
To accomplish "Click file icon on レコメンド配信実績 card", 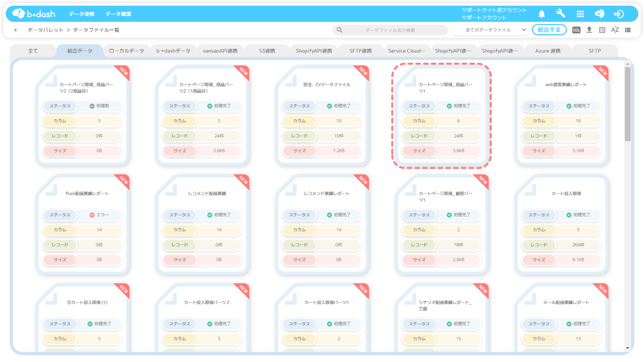I will pyautogui.click(x=171, y=190).
